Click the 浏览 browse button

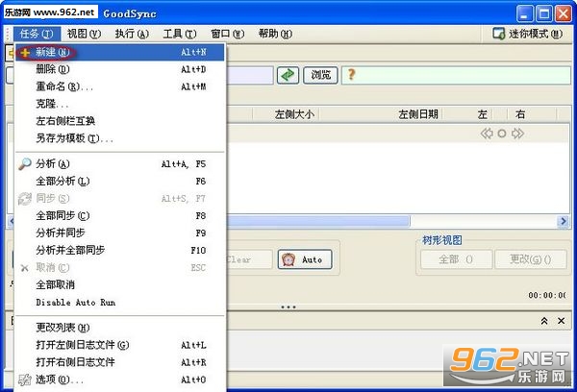point(320,75)
